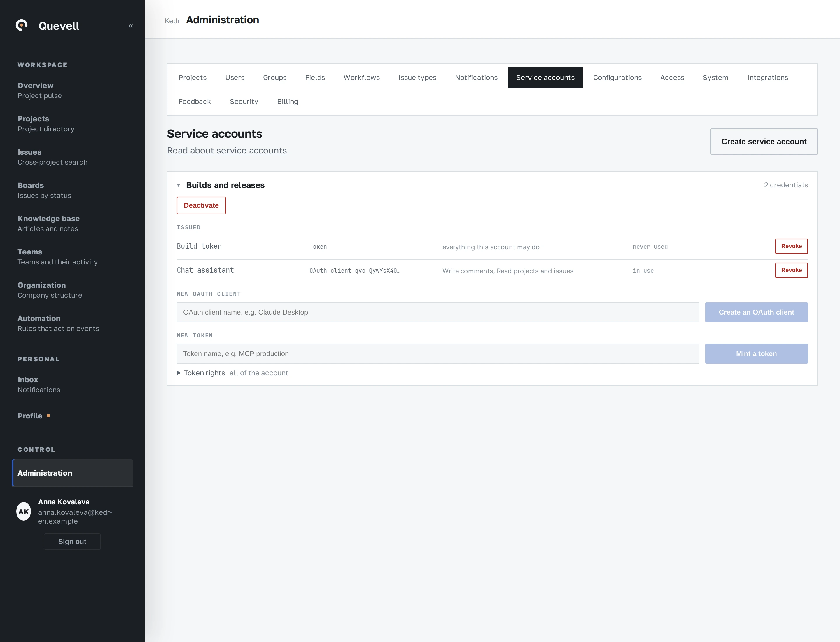840x642 pixels.
Task: Click Create an OAuth client button
Action: pyautogui.click(x=756, y=312)
